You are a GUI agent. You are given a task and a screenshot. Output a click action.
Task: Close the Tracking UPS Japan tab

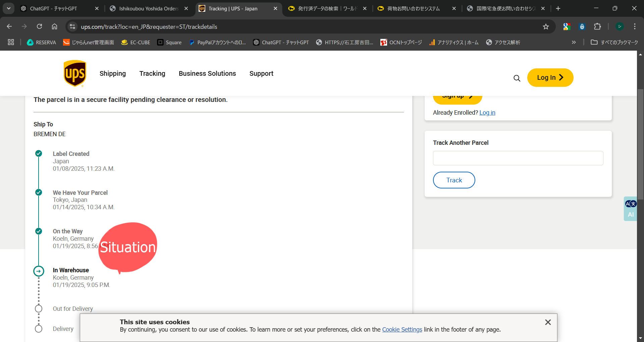(275, 8)
